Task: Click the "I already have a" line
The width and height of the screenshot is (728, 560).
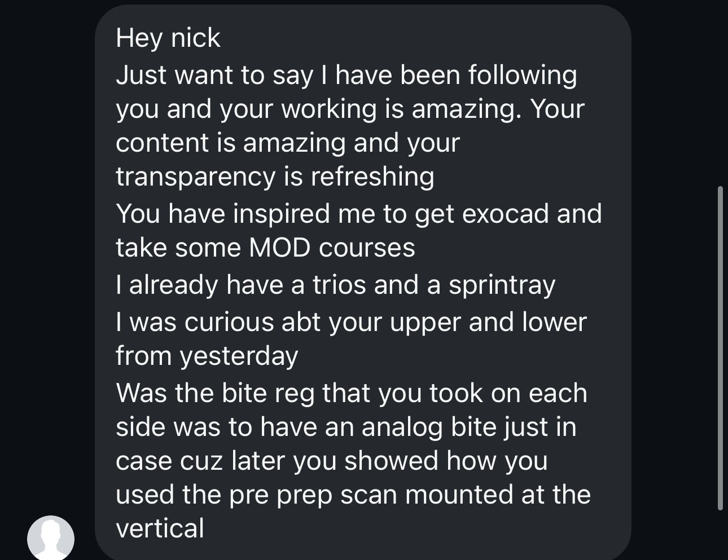Action: pos(335,285)
